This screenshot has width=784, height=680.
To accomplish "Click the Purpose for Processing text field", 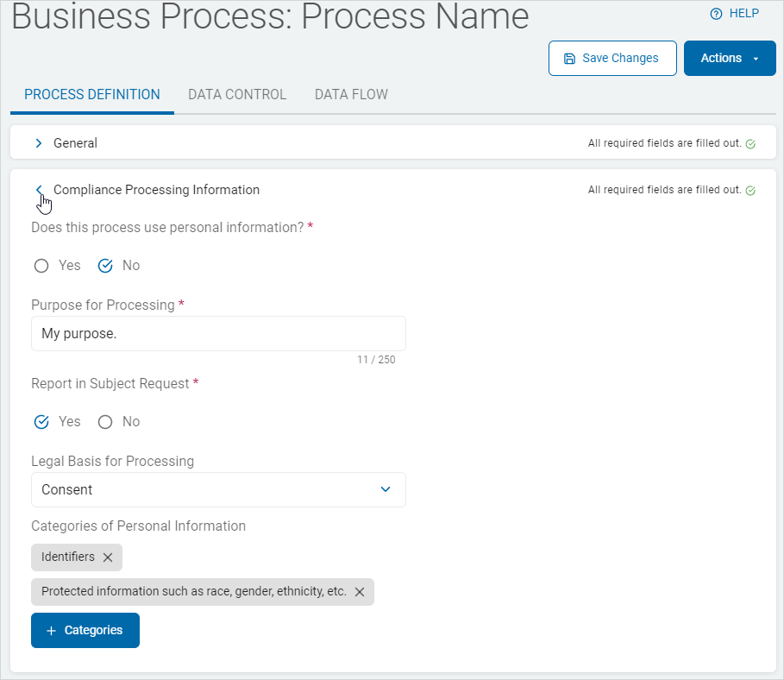I will click(218, 334).
